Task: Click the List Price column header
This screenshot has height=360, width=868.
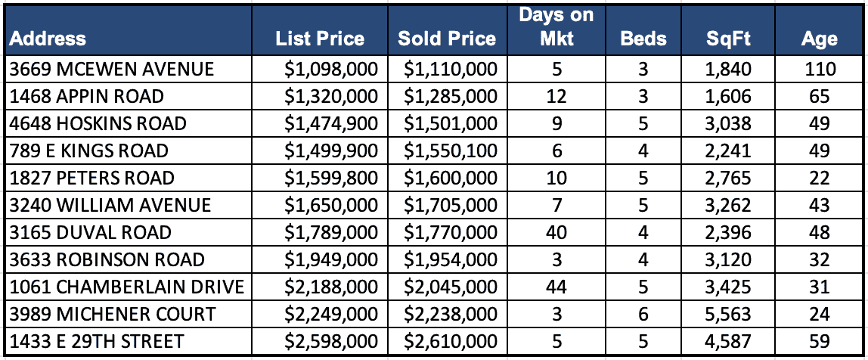Action: [320, 39]
